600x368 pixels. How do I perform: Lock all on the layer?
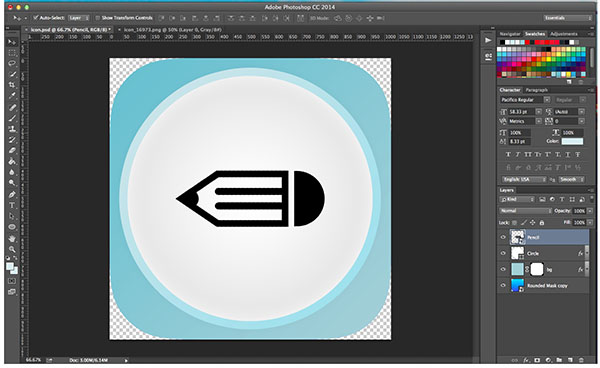point(541,223)
